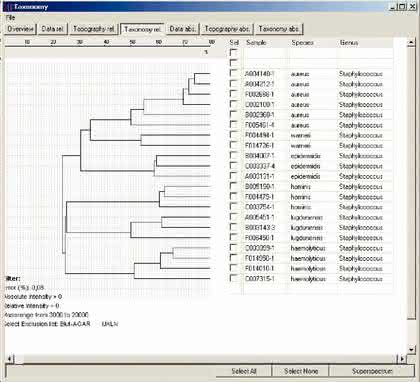Click the Genus column header
The image size is (420, 382).
[349, 43]
